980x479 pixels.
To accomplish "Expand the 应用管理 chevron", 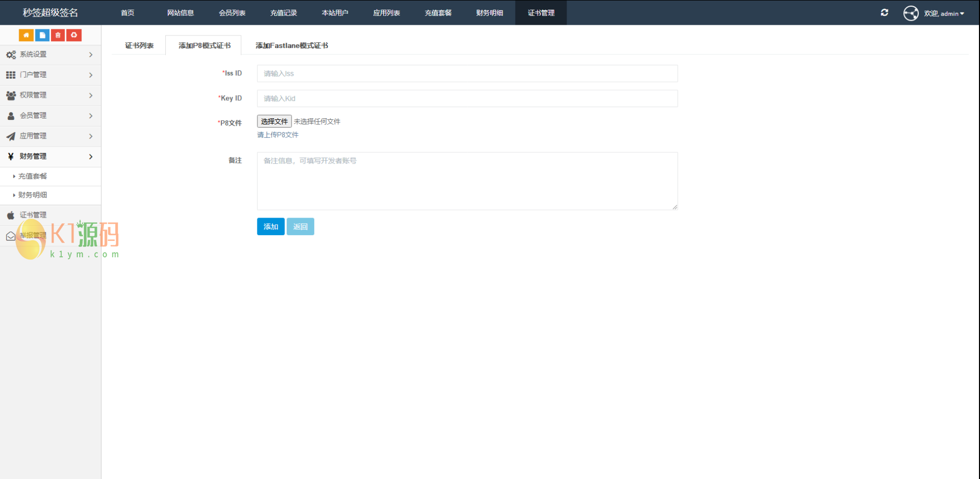I will click(x=91, y=136).
